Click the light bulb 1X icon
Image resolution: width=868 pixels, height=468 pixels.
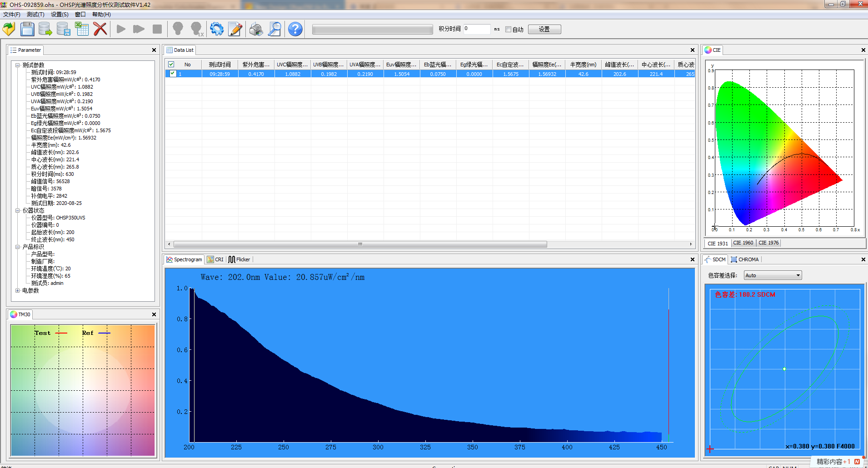click(x=197, y=29)
